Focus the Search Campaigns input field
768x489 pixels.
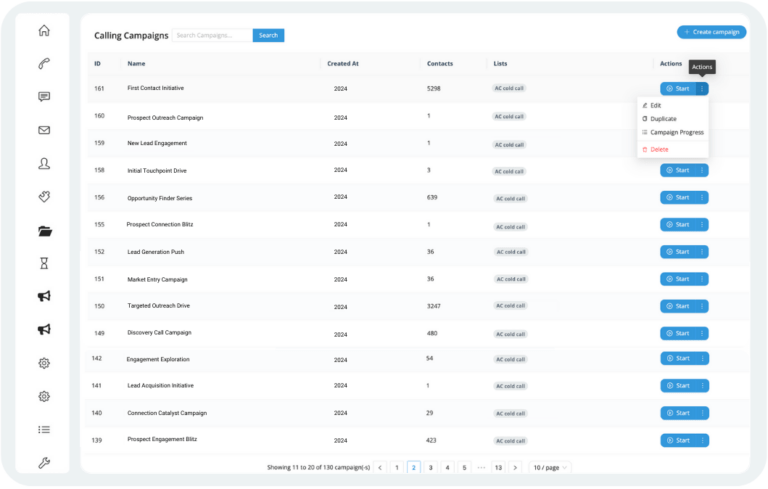point(213,35)
